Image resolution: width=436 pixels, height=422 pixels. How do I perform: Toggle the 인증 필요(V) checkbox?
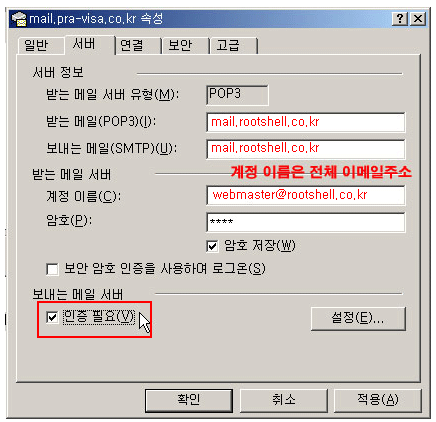click(52, 317)
